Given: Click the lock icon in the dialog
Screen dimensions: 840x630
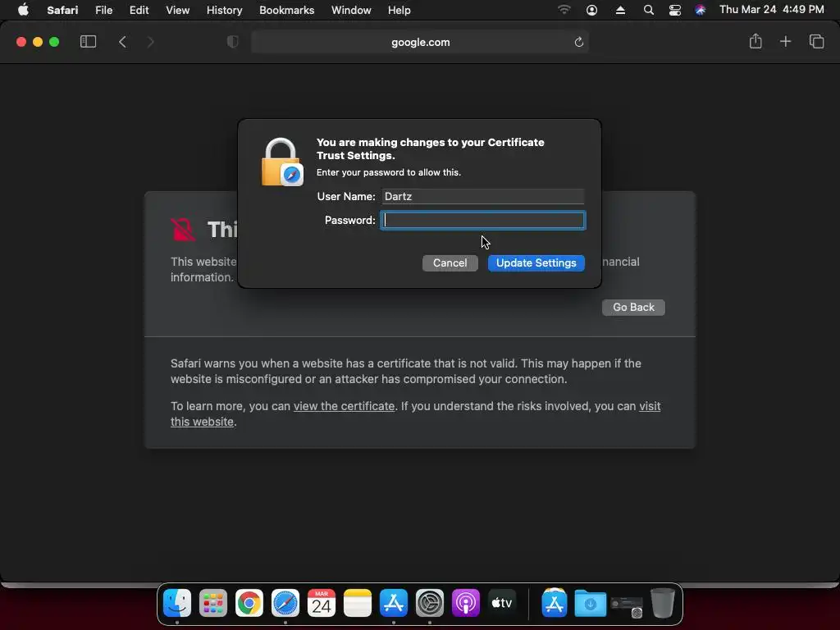Looking at the screenshot, I should pos(282,162).
